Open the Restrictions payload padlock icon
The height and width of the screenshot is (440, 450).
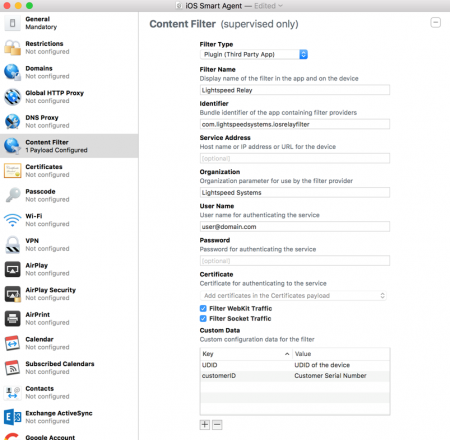(12, 47)
